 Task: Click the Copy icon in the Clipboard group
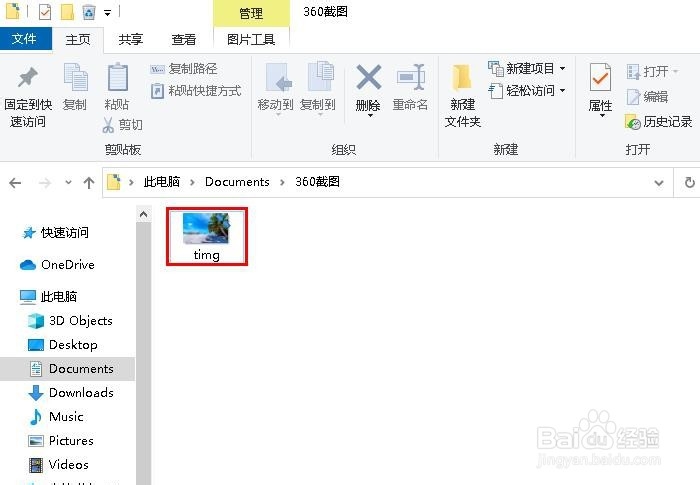(x=75, y=77)
